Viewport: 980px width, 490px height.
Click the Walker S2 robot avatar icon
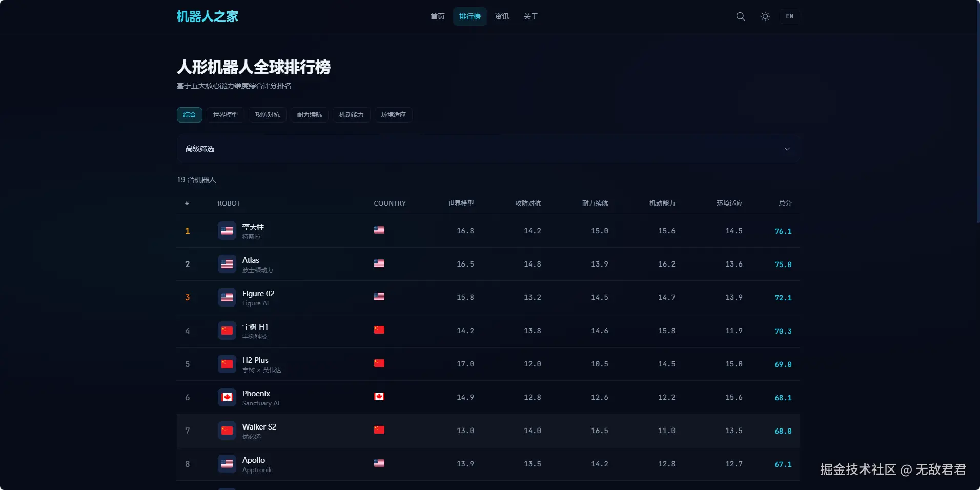227,431
